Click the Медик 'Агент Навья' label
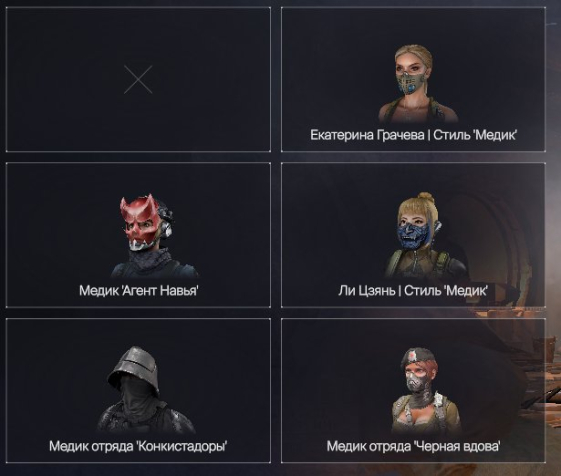561x476 pixels. (138, 291)
